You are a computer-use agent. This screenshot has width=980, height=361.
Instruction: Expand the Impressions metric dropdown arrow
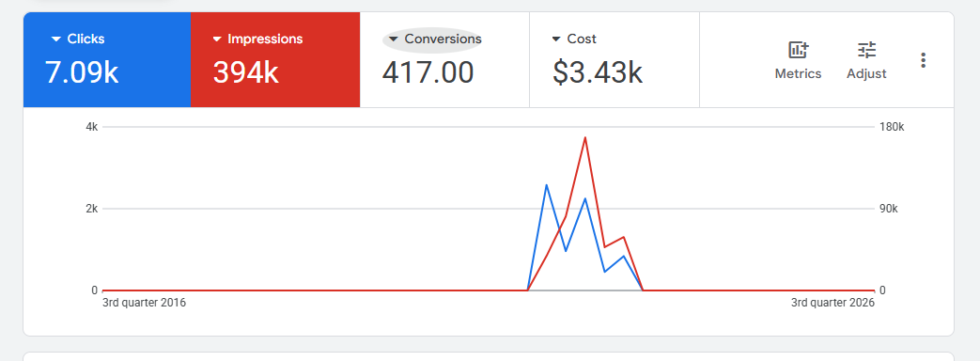click(217, 39)
